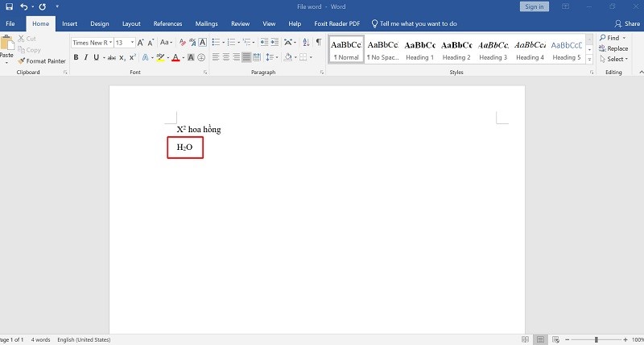Apply character shading
The image size is (644, 345).
pos(191,57)
